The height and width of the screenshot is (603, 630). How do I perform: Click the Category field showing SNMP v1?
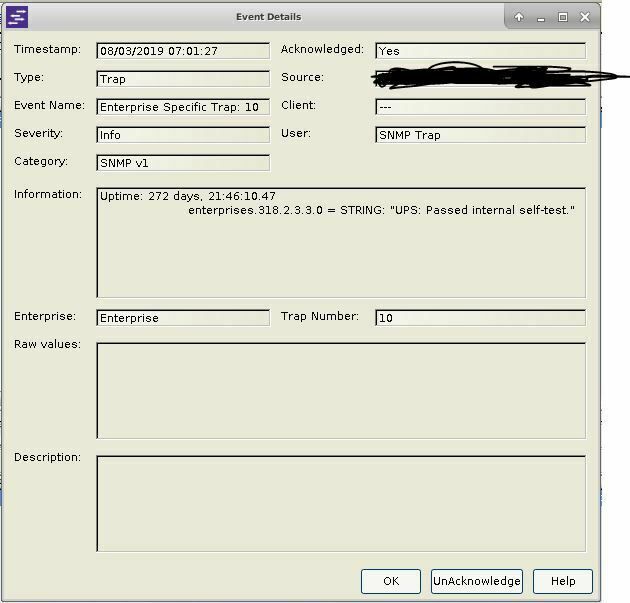pos(183,163)
